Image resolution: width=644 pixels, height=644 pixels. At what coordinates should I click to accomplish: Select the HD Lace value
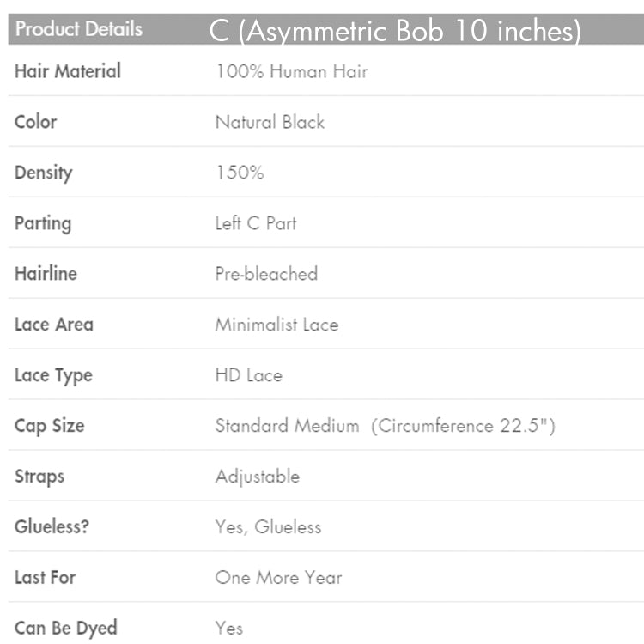pyautogui.click(x=248, y=375)
